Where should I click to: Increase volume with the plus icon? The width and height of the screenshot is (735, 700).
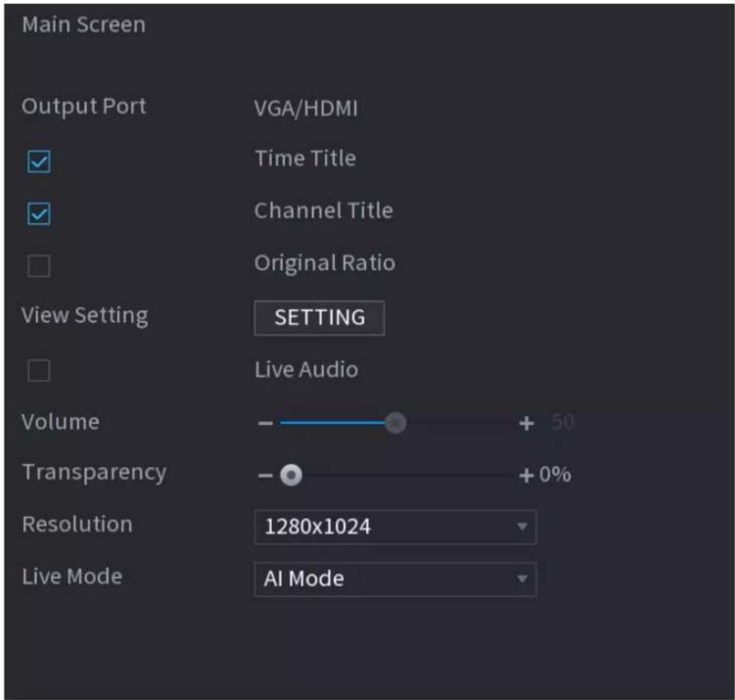(x=526, y=423)
